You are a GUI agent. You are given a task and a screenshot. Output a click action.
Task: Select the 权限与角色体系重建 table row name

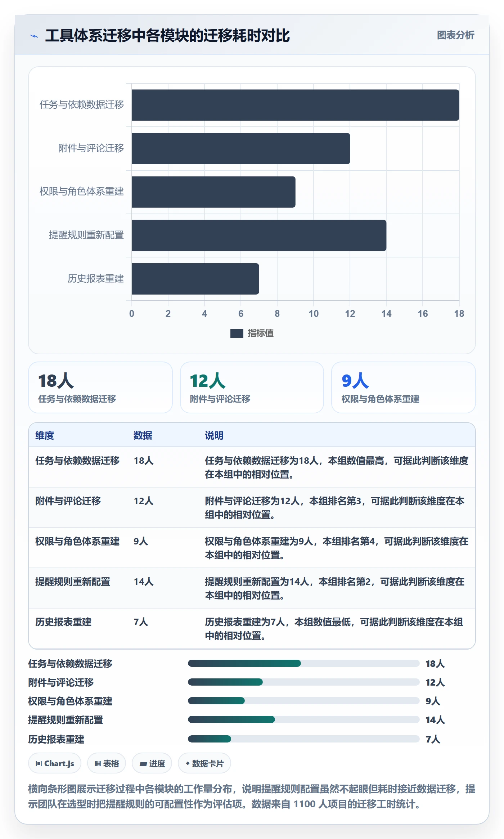[x=77, y=541]
